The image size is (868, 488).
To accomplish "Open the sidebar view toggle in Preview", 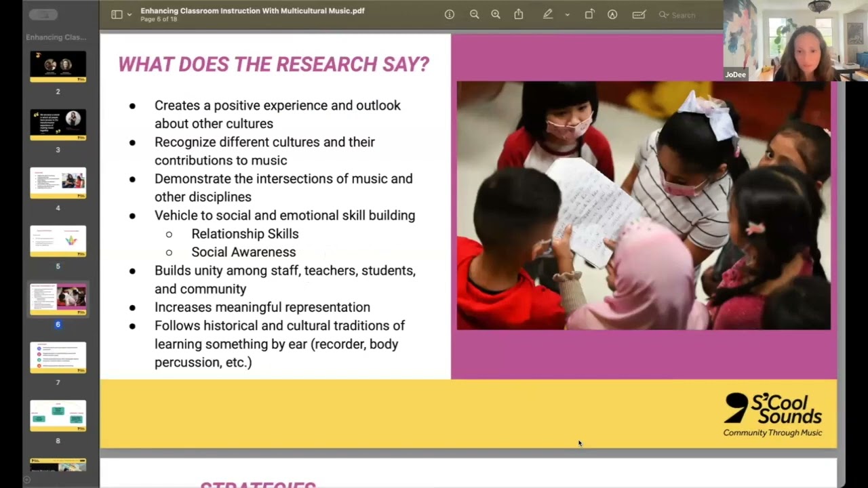I will point(117,14).
